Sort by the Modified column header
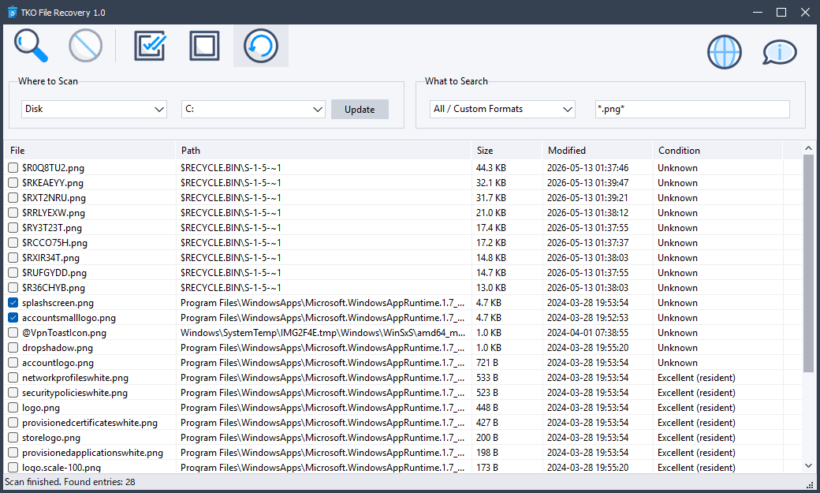The height and width of the screenshot is (493, 820). click(x=598, y=151)
